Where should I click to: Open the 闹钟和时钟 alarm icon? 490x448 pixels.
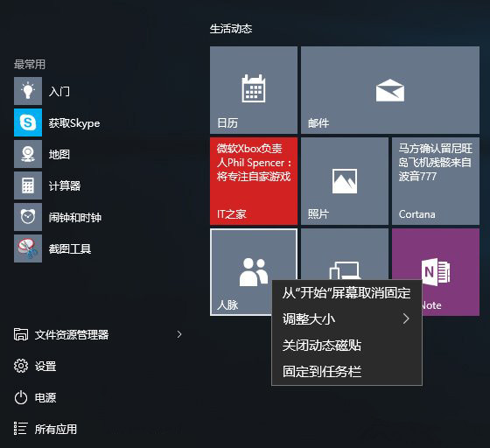pos(28,217)
